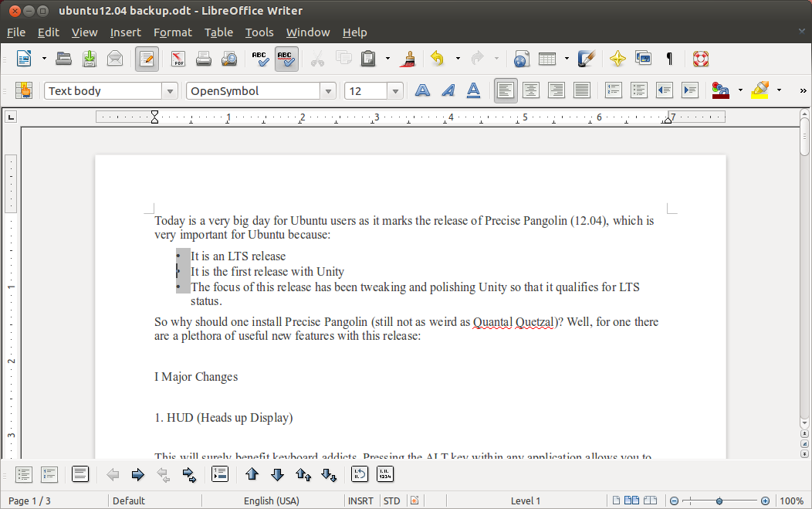812x509 pixels.
Task: Apply Underline formatting
Action: (473, 90)
